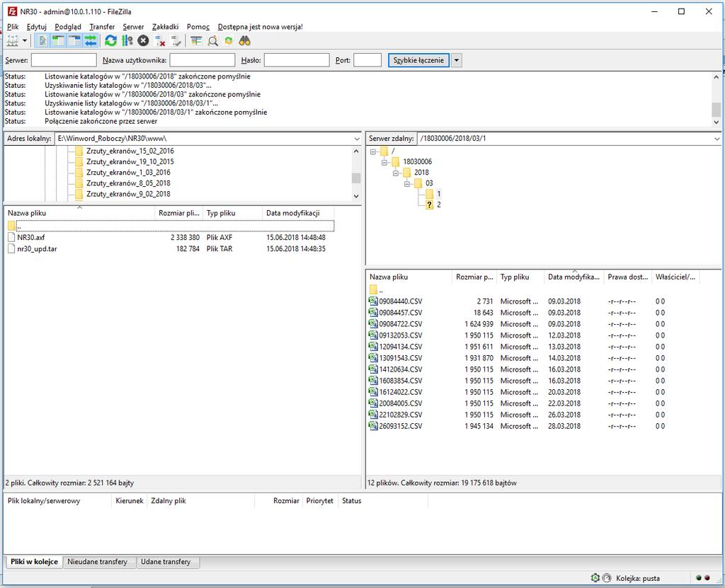Toggle transfer queue display
Image resolution: width=725 pixels, height=588 pixels.
(91, 41)
